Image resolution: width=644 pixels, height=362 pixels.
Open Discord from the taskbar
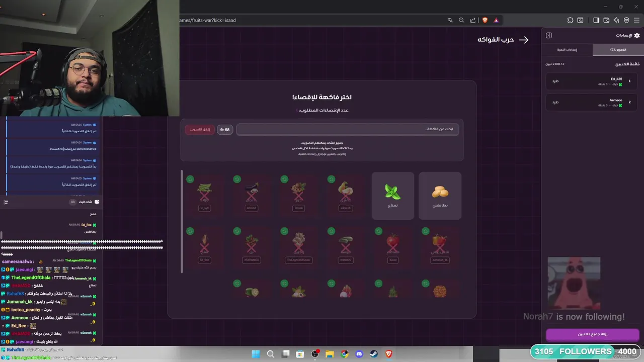(359, 354)
